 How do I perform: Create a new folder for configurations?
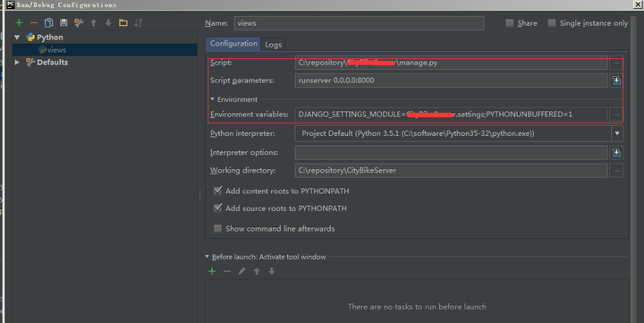(123, 23)
